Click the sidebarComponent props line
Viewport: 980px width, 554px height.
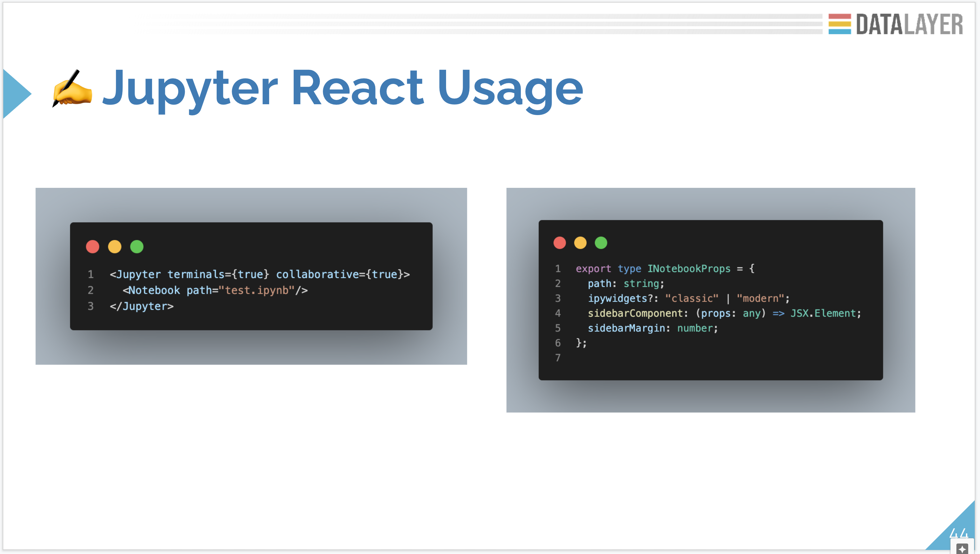pyautogui.click(x=724, y=313)
